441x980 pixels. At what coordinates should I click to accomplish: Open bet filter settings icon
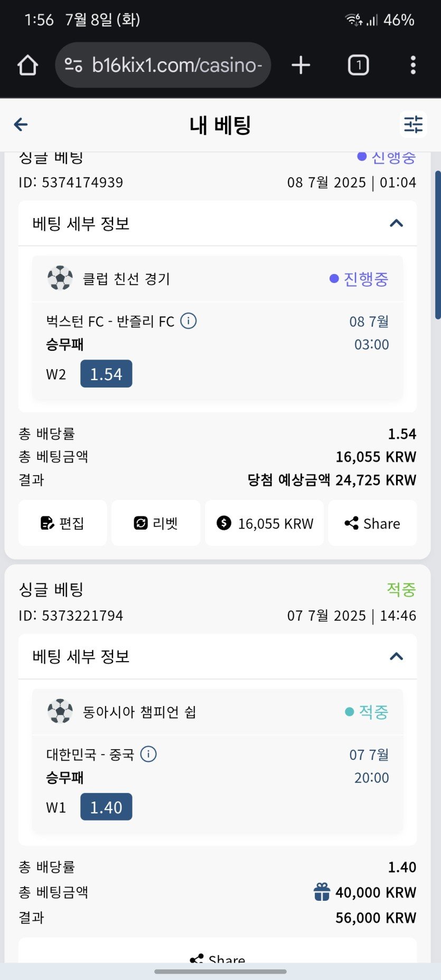(x=413, y=125)
